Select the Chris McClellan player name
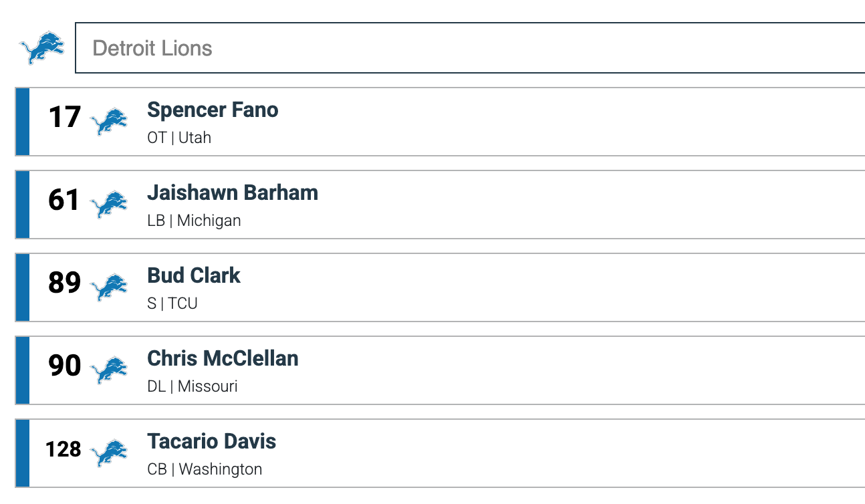Screen dimensions: 865x504 click(x=223, y=358)
